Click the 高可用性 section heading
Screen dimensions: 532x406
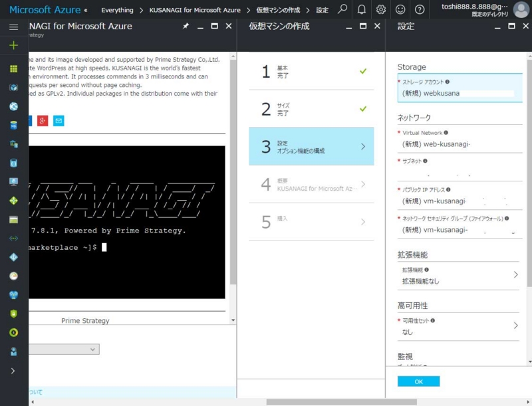pos(412,306)
